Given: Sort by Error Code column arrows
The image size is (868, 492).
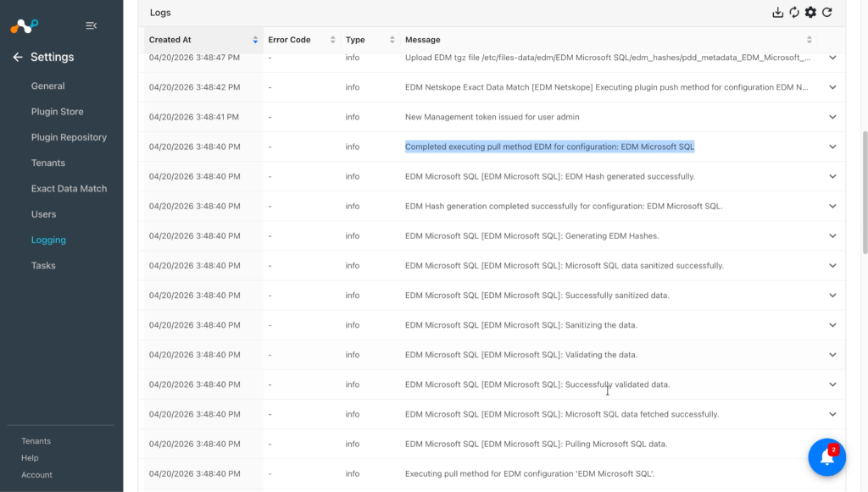Looking at the screenshot, I should click(332, 40).
